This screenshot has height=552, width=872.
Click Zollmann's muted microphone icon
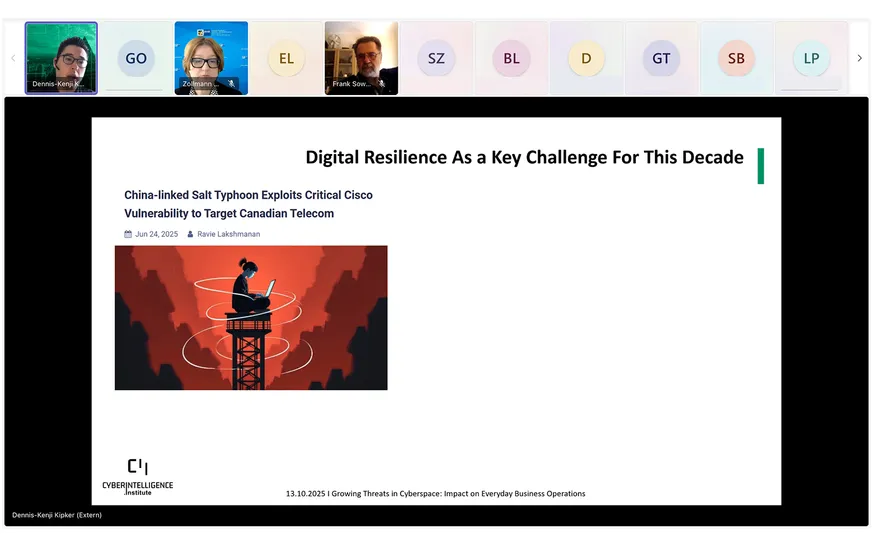232,85
